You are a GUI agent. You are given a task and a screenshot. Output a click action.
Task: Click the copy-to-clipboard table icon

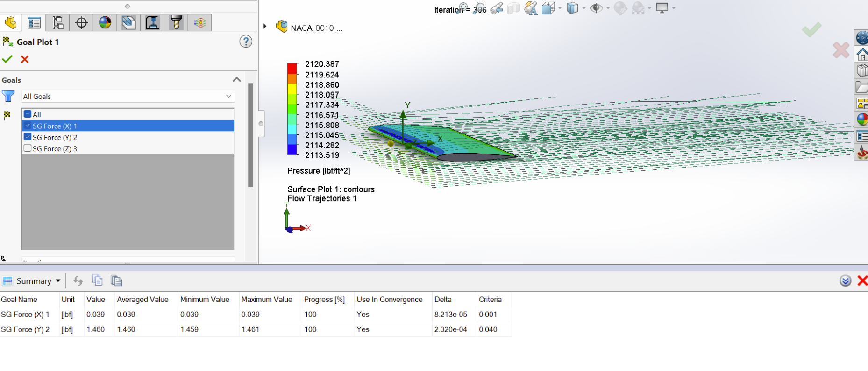116,280
